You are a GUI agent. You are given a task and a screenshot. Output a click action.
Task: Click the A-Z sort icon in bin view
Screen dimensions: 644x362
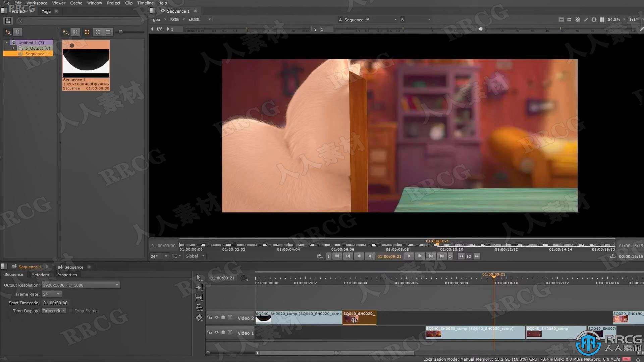pyautogui.click(x=66, y=32)
